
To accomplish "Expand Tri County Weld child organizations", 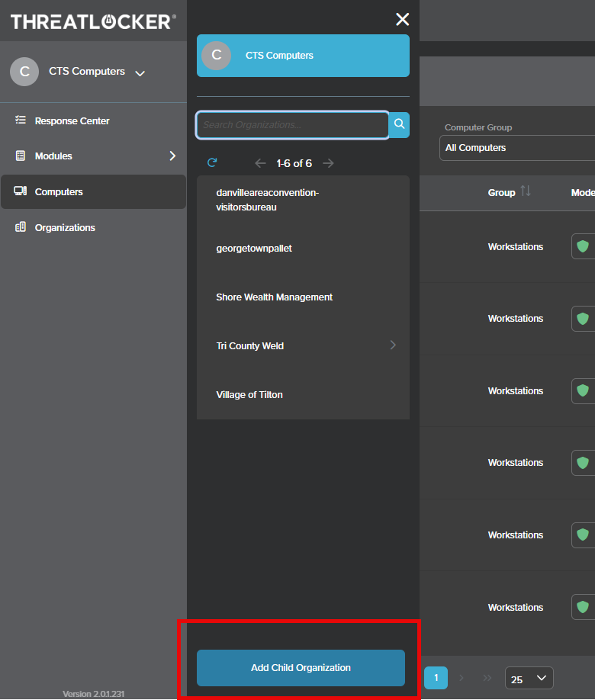I will (393, 345).
